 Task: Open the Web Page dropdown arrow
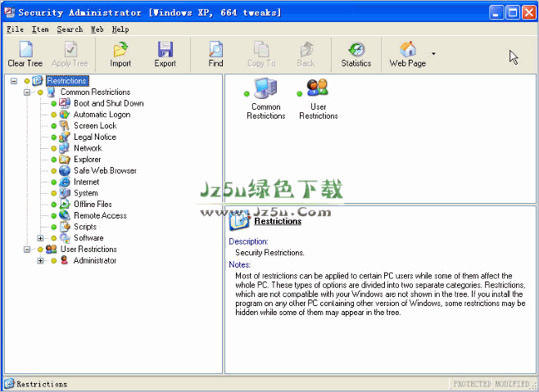click(x=433, y=53)
